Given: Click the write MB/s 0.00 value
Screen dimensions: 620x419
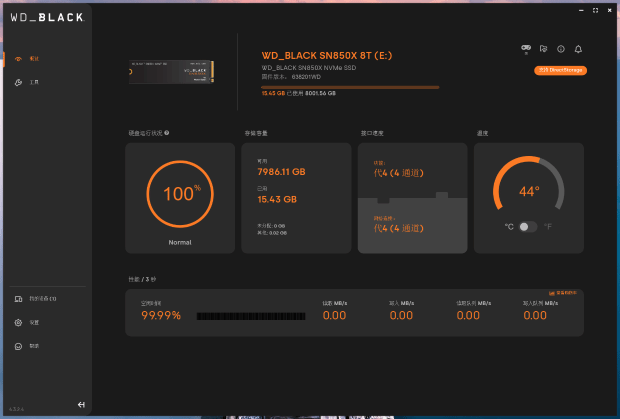Looking at the screenshot, I should point(401,315).
